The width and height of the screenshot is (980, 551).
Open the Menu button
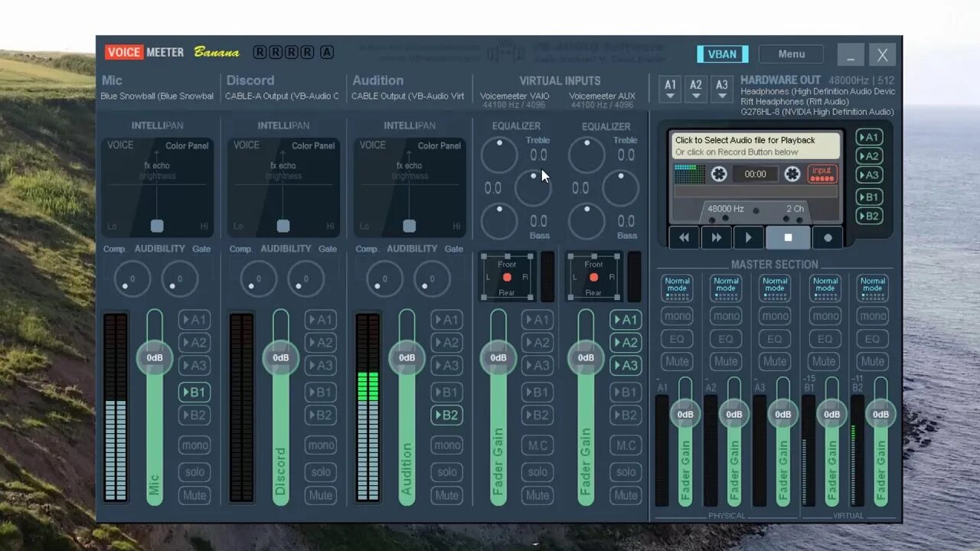(791, 54)
